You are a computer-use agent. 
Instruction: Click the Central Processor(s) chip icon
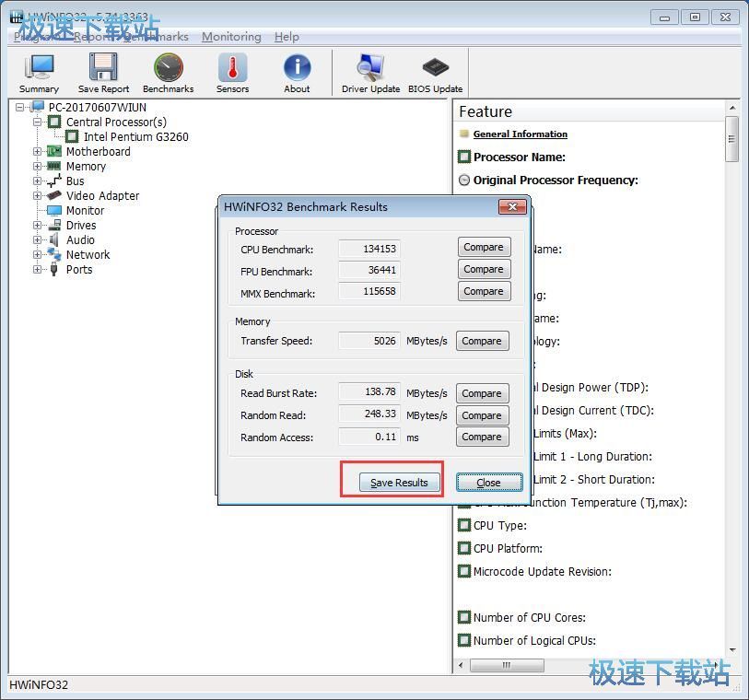[x=54, y=122]
